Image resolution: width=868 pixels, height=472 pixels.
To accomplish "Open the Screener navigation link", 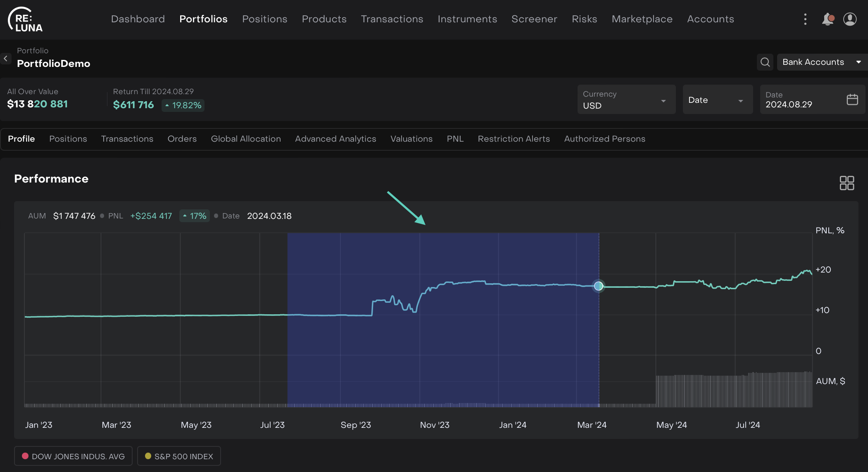I will (534, 19).
